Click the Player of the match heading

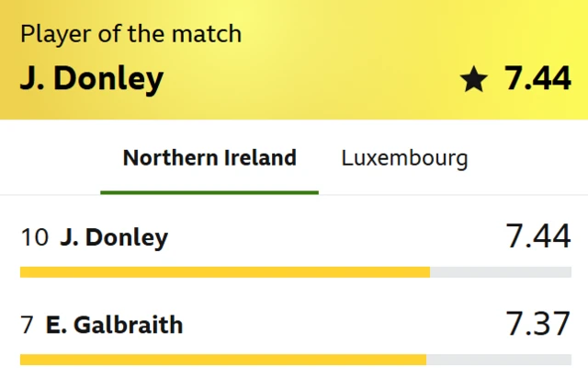130,35
